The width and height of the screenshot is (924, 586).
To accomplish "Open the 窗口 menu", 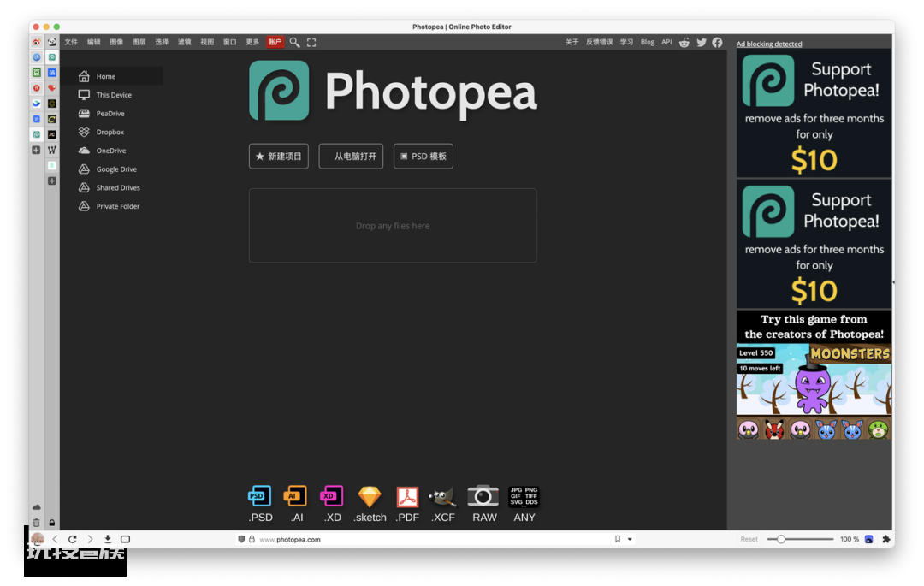I will click(230, 43).
